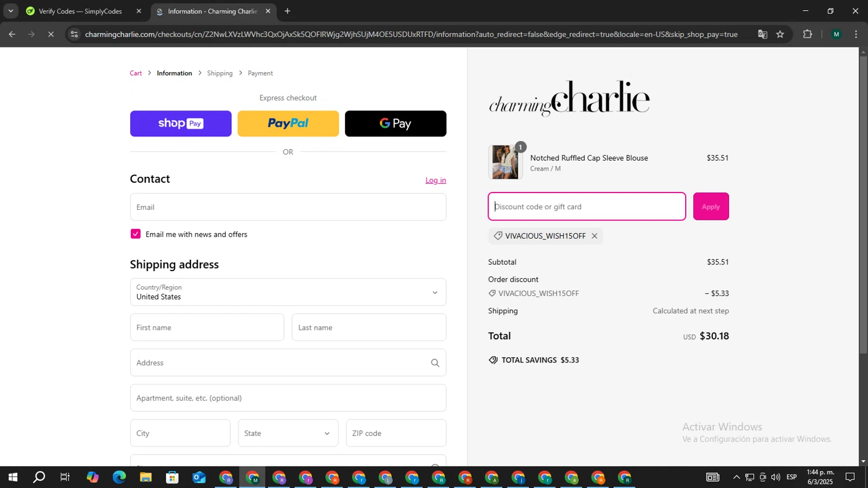Select the Information - Charming Charlie tab
868x488 pixels.
pos(213,11)
